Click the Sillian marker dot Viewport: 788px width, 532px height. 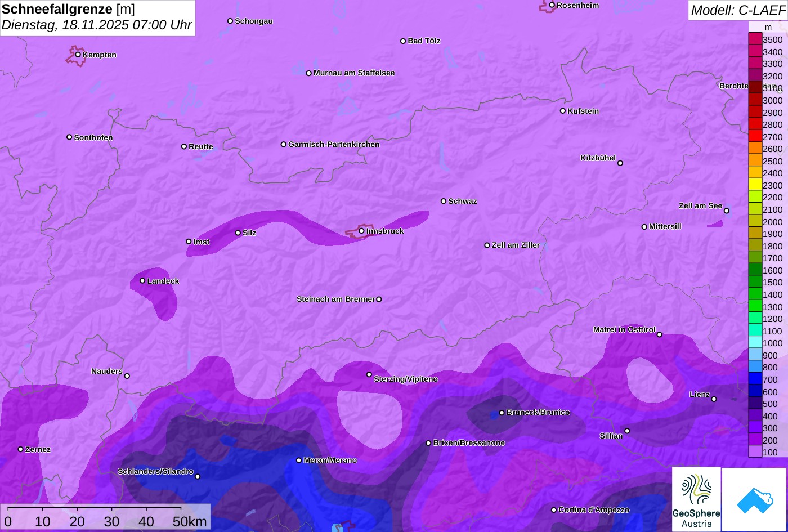click(x=627, y=431)
